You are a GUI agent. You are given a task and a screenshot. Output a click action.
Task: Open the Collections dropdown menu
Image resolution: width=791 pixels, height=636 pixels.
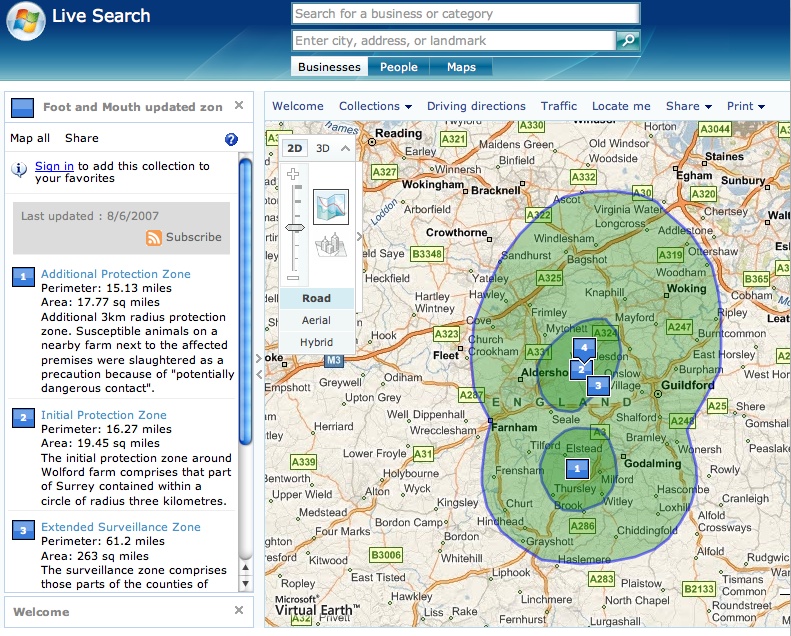(x=375, y=106)
